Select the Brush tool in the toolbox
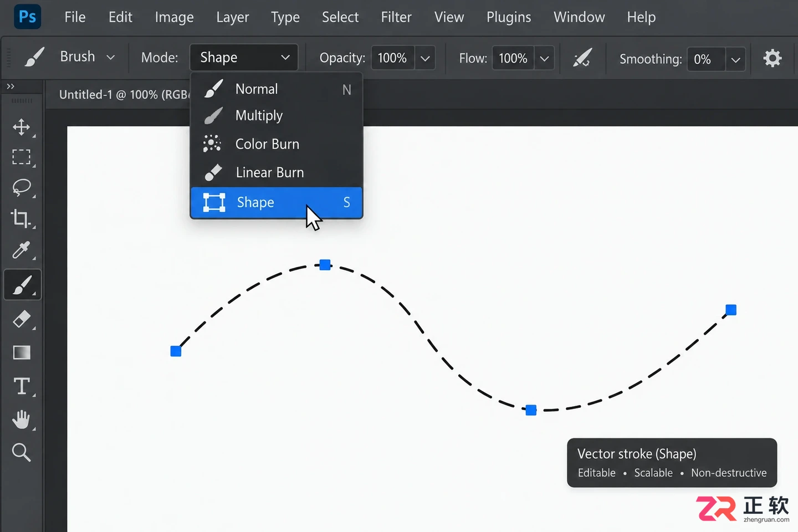Image resolution: width=798 pixels, height=532 pixels. pos(22,285)
